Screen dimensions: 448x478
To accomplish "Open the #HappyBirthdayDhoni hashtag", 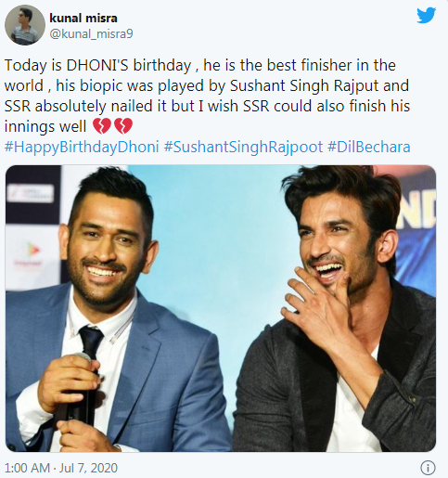I will [82, 148].
